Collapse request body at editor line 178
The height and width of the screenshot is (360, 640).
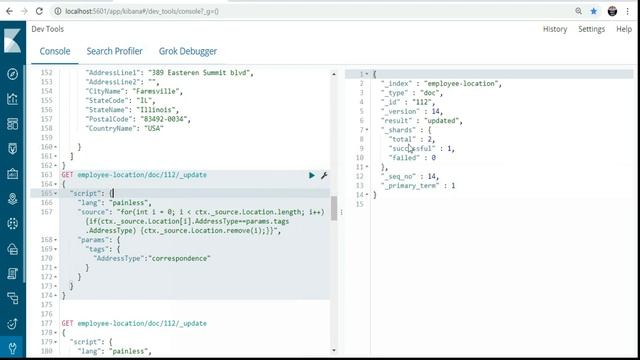point(56,333)
